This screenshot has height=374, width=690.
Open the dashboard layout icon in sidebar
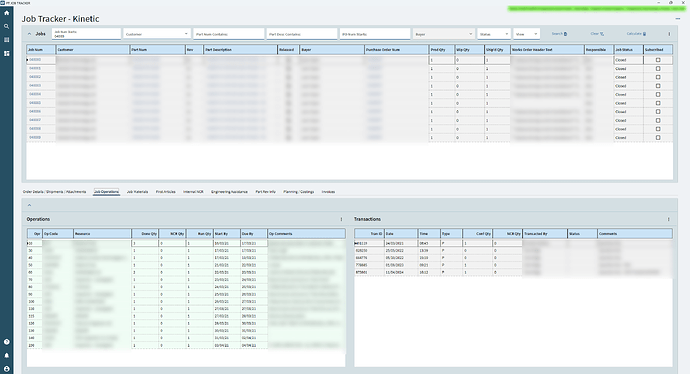click(6, 53)
